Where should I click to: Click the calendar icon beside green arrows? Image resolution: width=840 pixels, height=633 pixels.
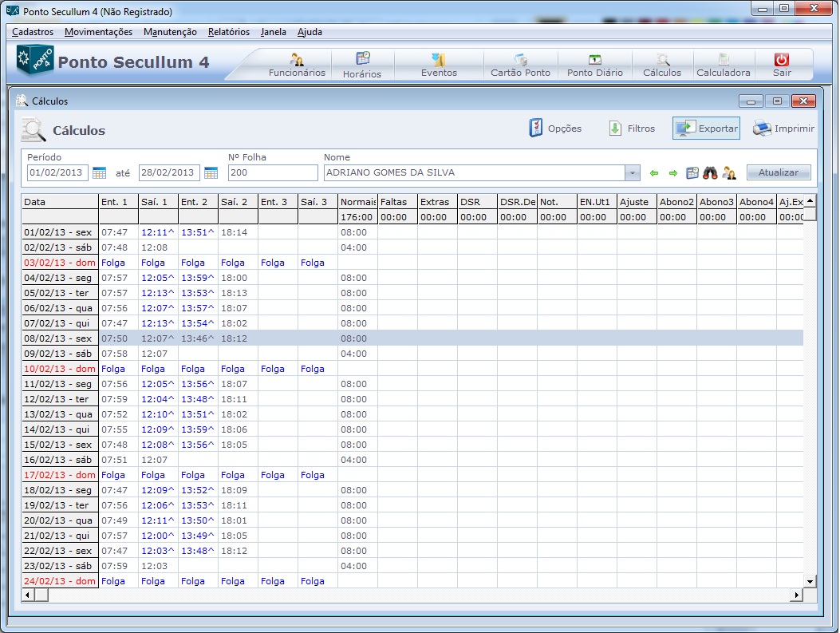tap(692, 172)
